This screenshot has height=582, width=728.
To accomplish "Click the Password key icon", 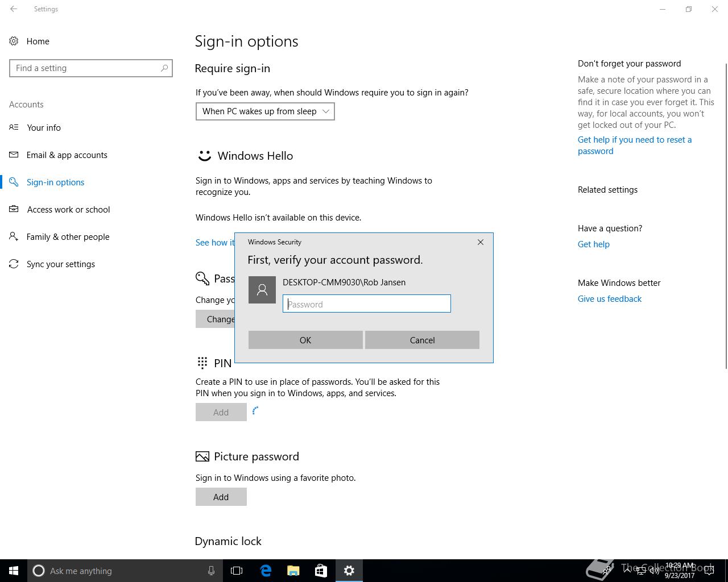I will (x=202, y=278).
